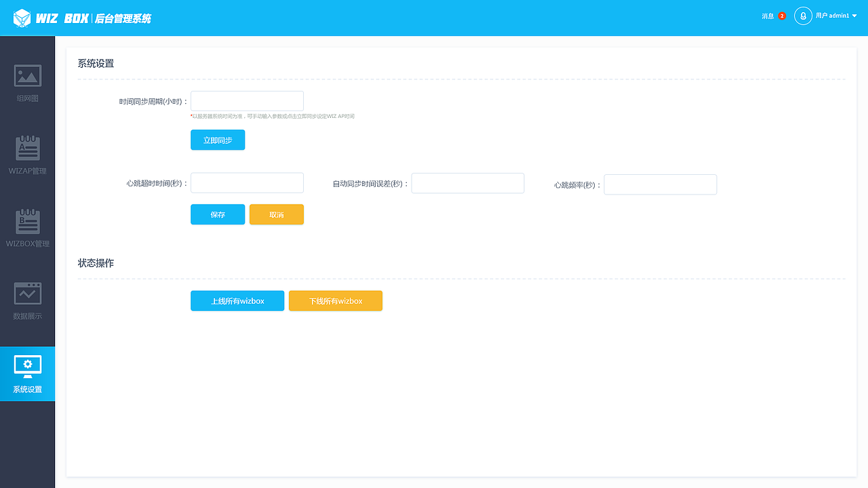Click 上线所有wizbox button

click(x=237, y=301)
